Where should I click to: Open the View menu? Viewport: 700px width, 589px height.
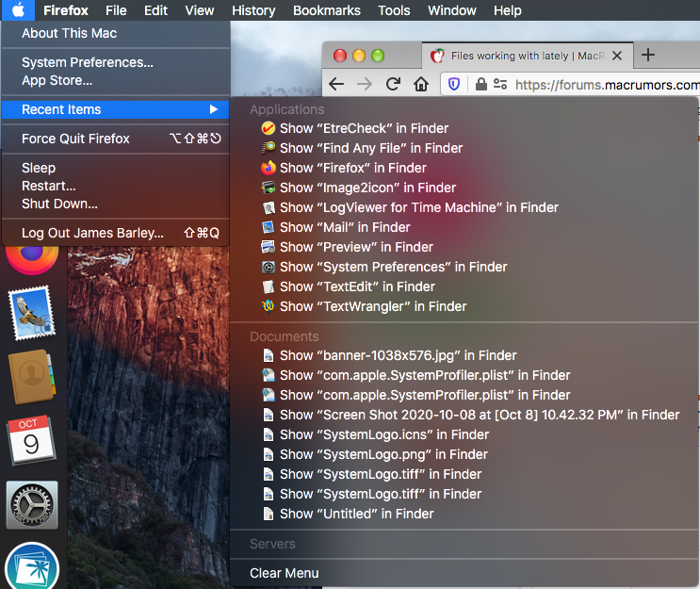click(200, 10)
